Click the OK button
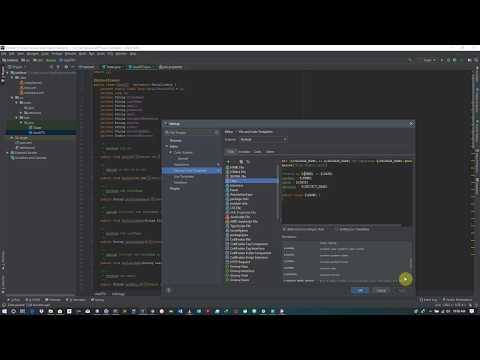The height and width of the screenshot is (360, 480). [360, 291]
